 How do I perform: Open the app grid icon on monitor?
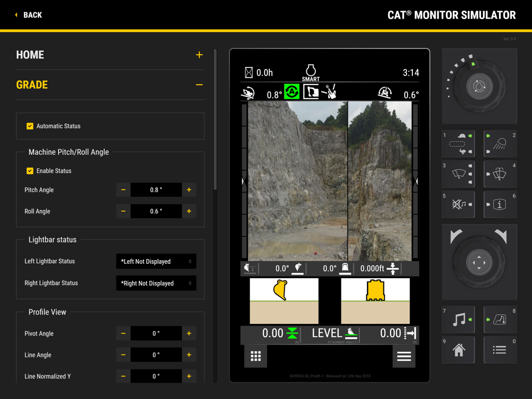tap(255, 356)
